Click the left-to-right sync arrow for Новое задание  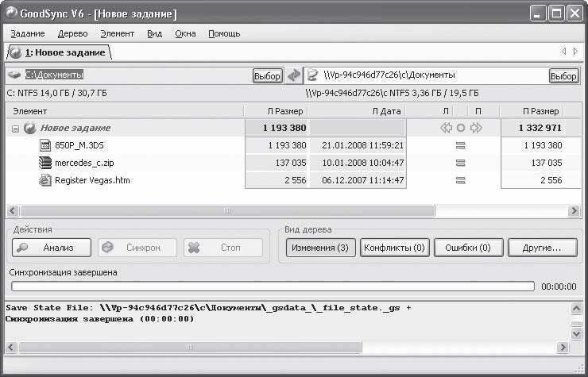pos(476,128)
